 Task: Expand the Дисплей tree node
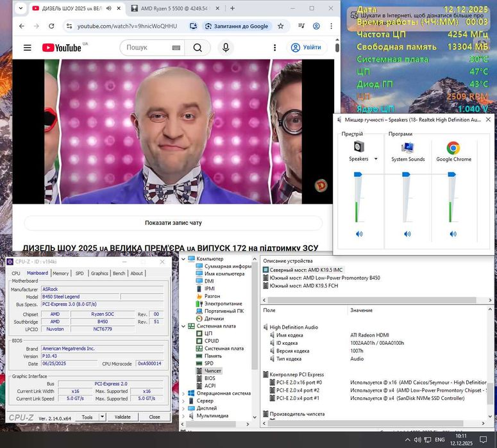coord(183,408)
